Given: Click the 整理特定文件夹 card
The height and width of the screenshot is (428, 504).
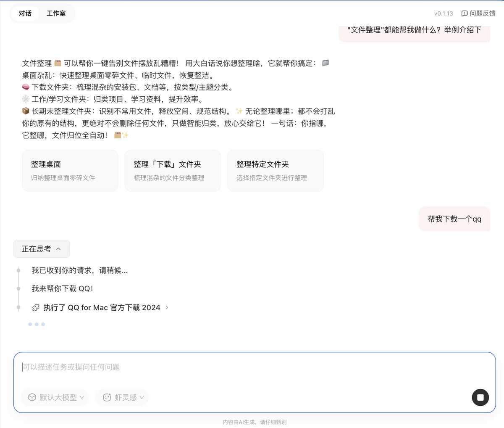Looking at the screenshot, I should (x=275, y=170).
